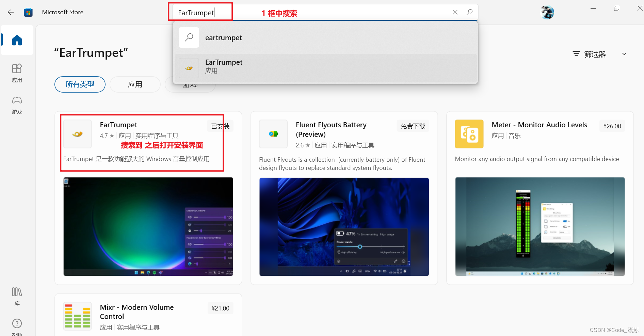Open the Meter screenshot thumbnail
Screen dimensions: 644x336
coord(540,226)
